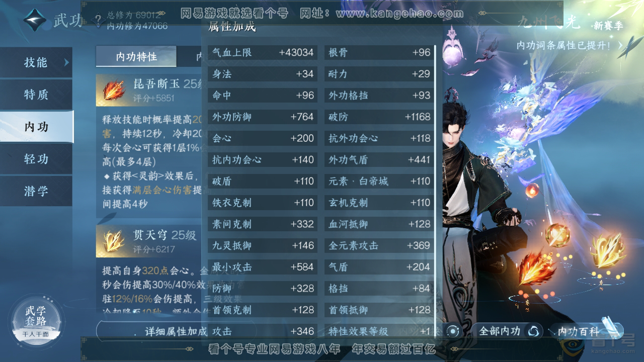
Task: Click the 攻击 +346 row
Action: click(263, 331)
